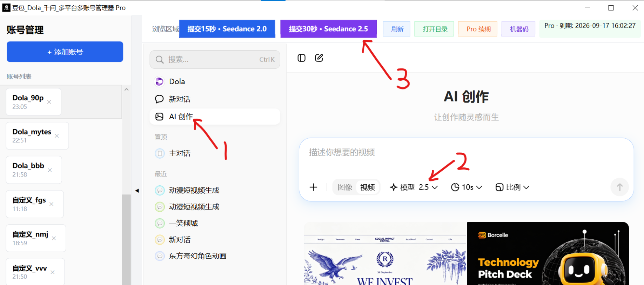644x285 pixels.
Task: Remove account 自定义_fgs with its x
Action: click(52, 204)
